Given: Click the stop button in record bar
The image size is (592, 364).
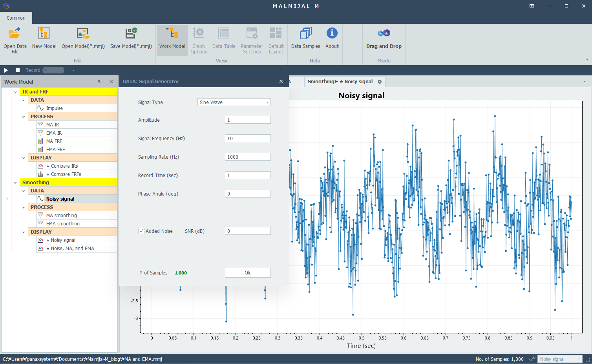Looking at the screenshot, I should click(18, 70).
